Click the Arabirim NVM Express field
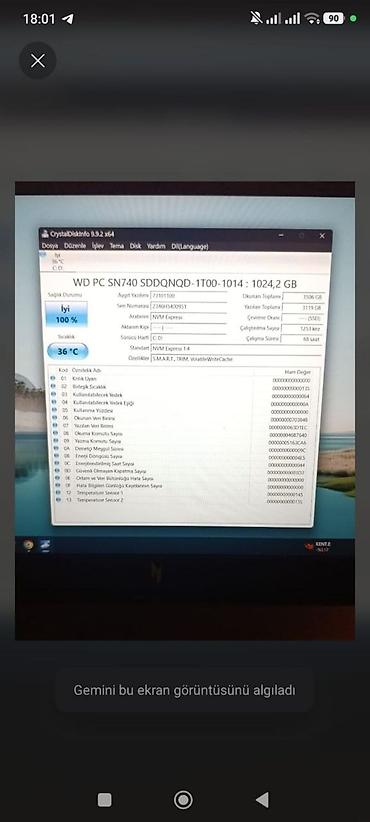 pyautogui.click(x=189, y=317)
